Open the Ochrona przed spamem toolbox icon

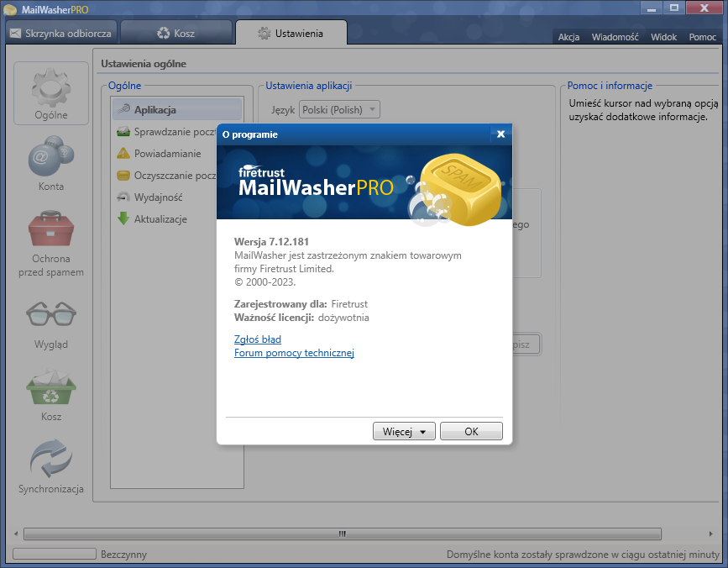(x=51, y=228)
